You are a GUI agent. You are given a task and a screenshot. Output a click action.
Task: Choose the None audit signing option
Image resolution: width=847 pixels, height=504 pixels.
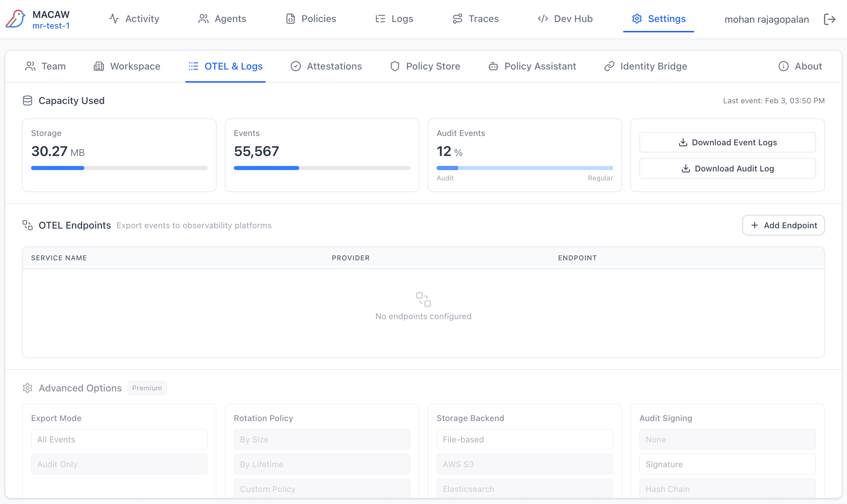727,439
